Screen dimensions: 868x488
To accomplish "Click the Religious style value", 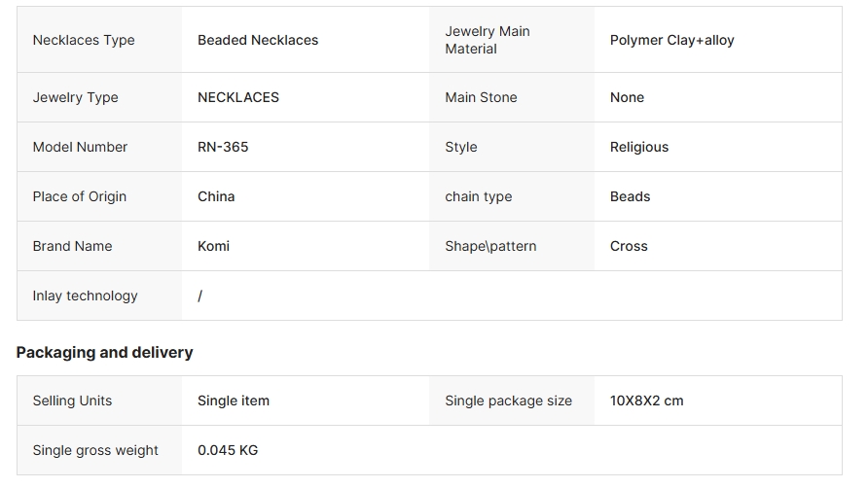I will [639, 147].
